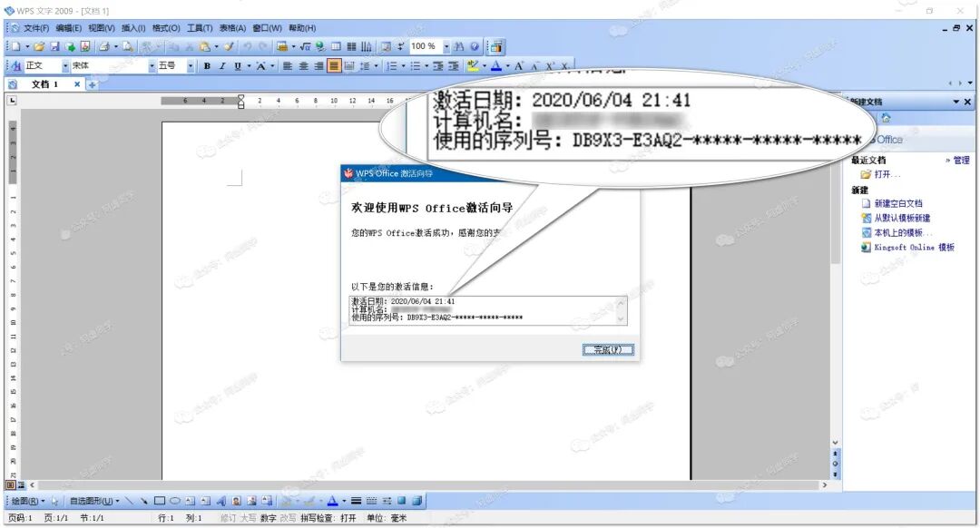Screen dimensions: 980x528
Task: Click the Insert Hyperlink globe icon
Action: pos(320,46)
